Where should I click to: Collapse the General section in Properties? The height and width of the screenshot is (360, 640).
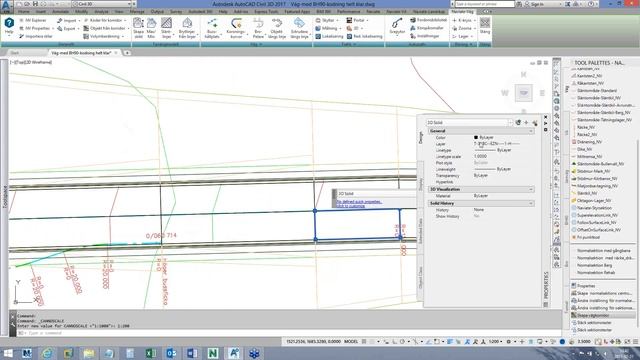531,131
